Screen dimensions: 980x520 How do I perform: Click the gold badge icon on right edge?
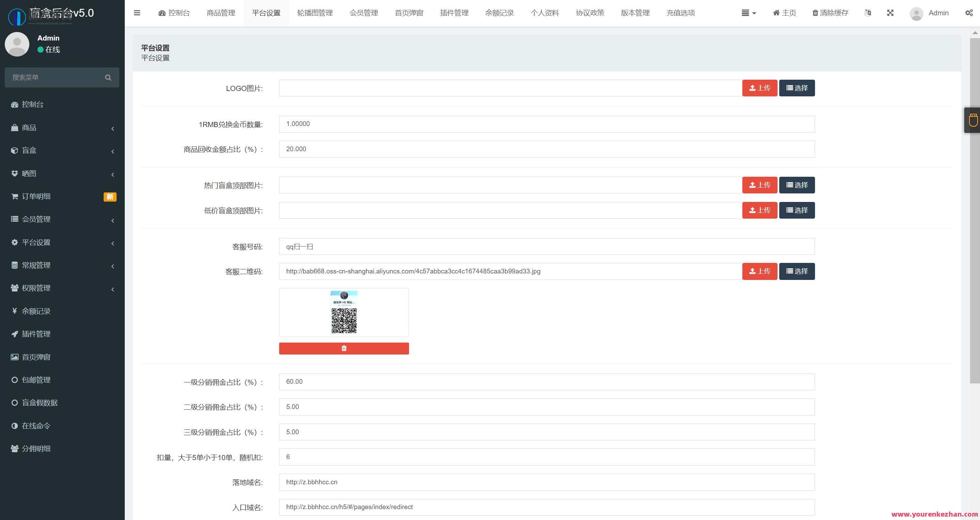(x=973, y=120)
